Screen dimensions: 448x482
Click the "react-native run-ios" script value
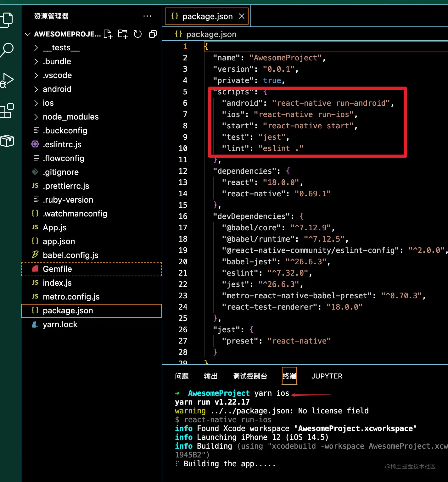(x=304, y=115)
